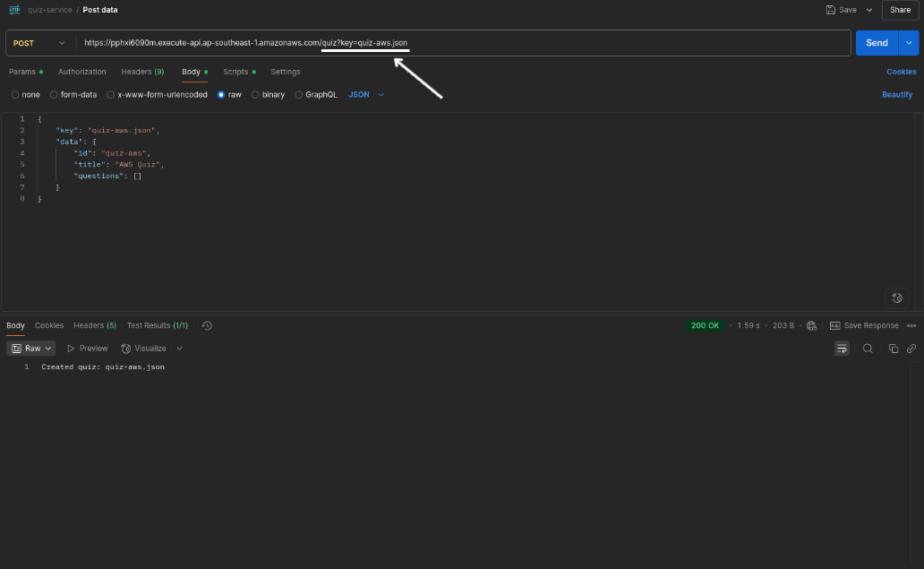The height and width of the screenshot is (569, 924).
Task: Select the 'none' body type radio
Action: [15, 94]
